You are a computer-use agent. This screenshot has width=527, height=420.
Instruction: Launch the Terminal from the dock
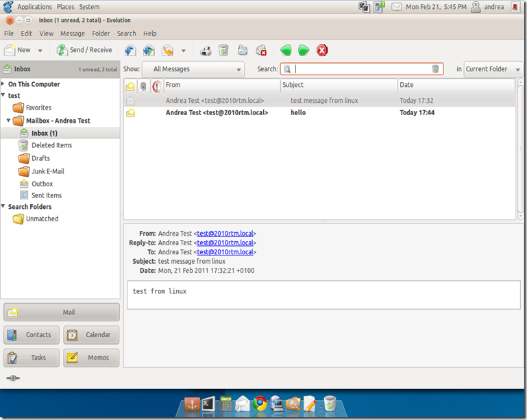tap(208, 404)
